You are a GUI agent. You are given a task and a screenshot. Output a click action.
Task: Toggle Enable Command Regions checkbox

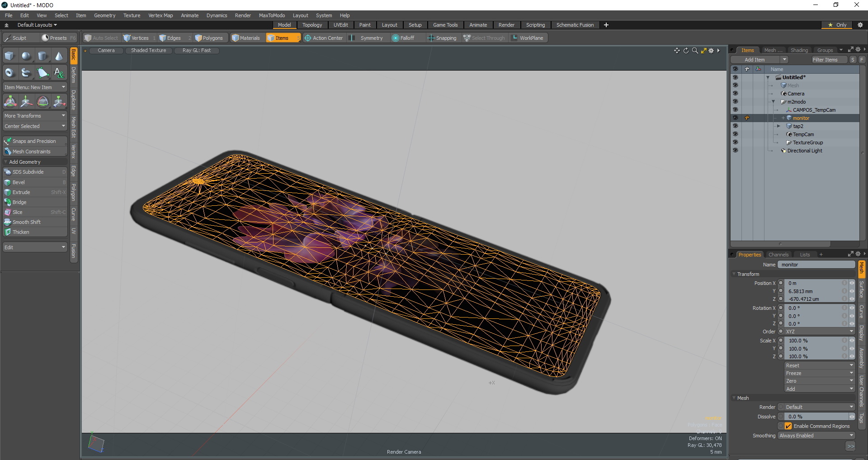point(788,426)
